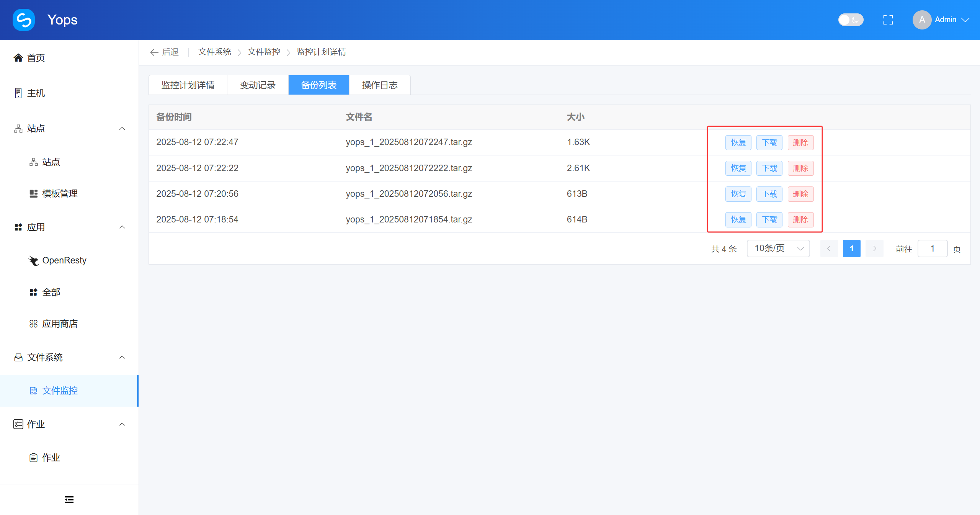Click the Admin avatar circle
The width and height of the screenshot is (980, 515).
pyautogui.click(x=922, y=20)
